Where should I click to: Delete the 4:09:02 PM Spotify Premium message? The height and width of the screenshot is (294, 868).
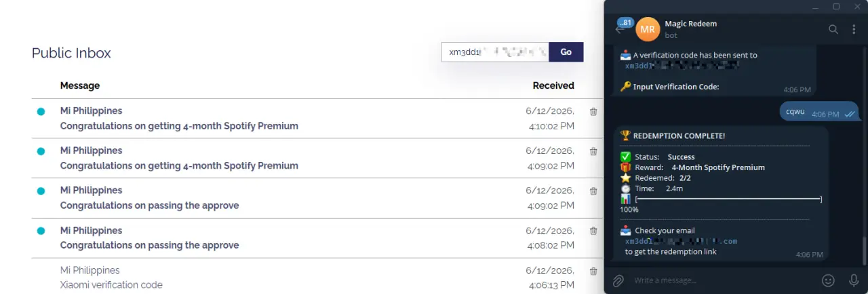[593, 152]
